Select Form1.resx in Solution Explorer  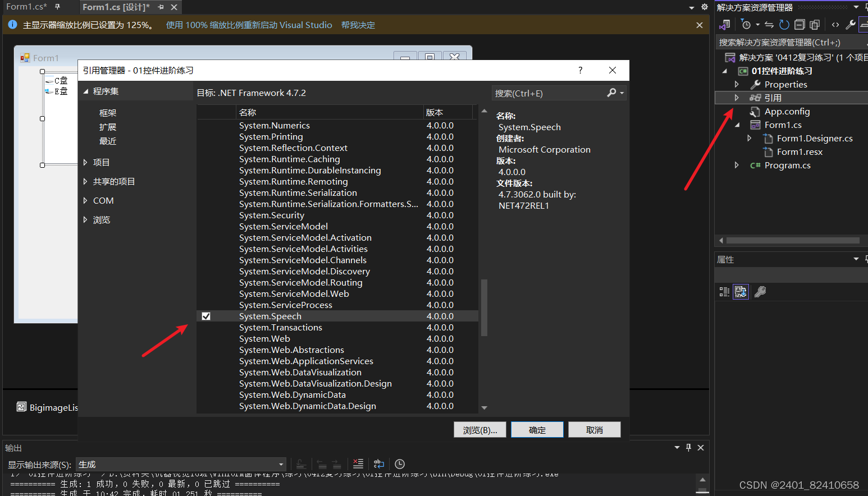800,151
